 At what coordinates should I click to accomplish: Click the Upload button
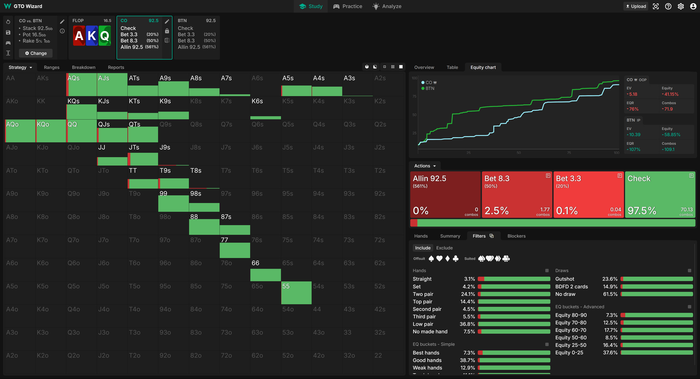(x=636, y=6)
